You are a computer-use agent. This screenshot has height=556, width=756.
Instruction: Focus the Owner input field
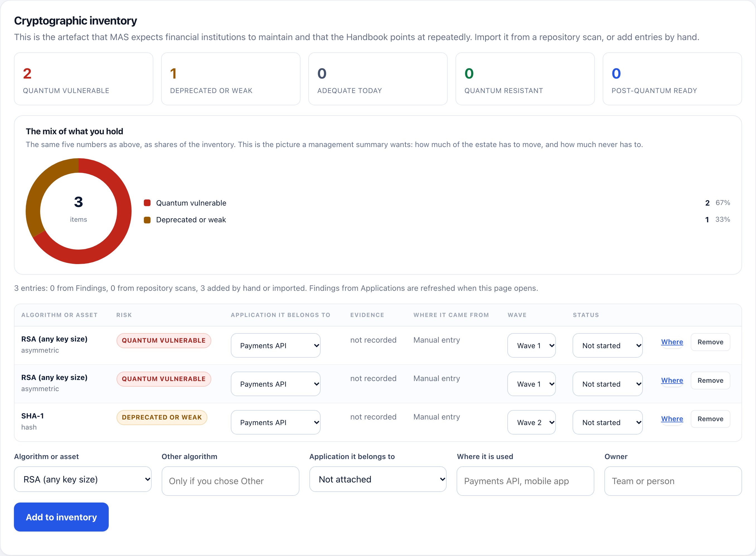[x=673, y=481]
